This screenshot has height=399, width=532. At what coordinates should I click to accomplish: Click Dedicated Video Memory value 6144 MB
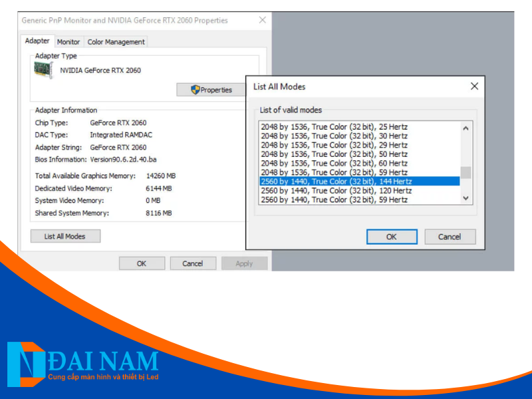[159, 188]
